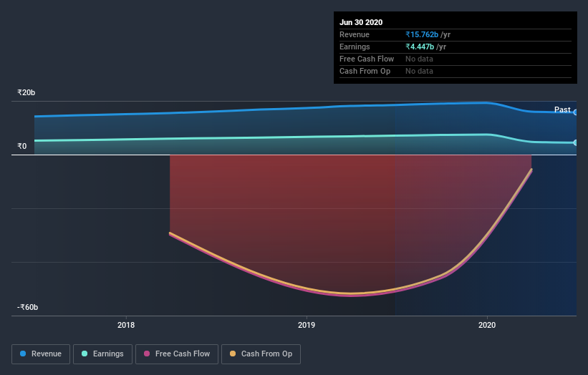The width and height of the screenshot is (588, 375).
Task: Click the Jun 30 2020 tooltip date
Action: click(361, 22)
